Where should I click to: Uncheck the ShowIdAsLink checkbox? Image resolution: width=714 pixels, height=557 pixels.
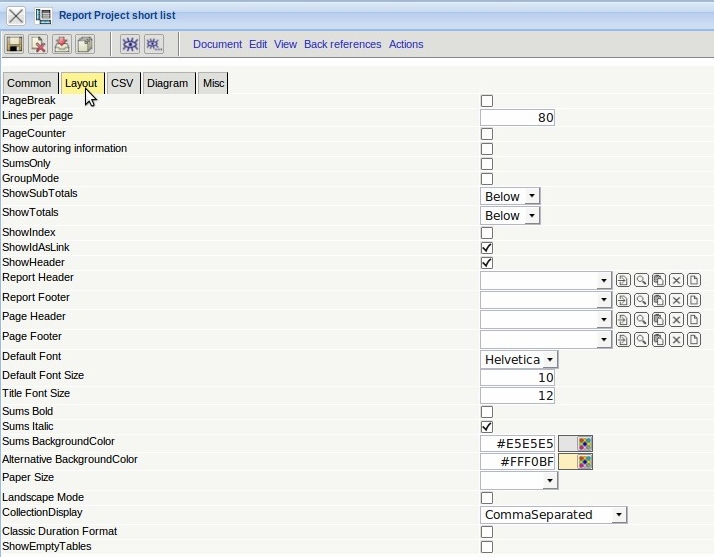point(487,247)
